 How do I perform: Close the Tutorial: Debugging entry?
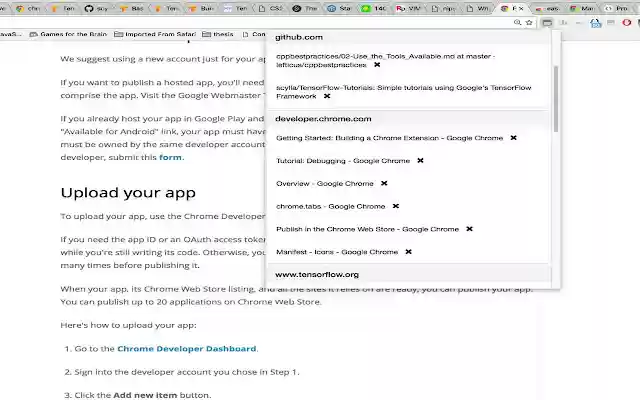pyautogui.click(x=420, y=161)
